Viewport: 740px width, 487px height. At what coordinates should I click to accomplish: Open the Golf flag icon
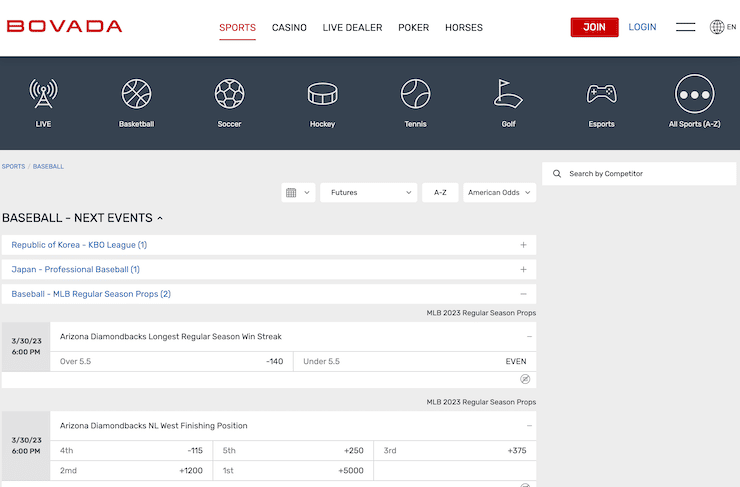(508, 95)
